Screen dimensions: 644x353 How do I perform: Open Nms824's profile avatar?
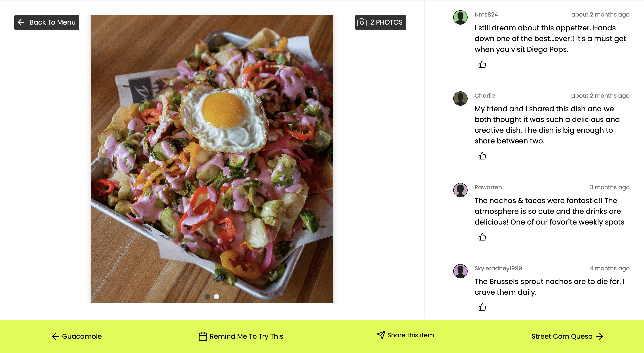pyautogui.click(x=460, y=18)
